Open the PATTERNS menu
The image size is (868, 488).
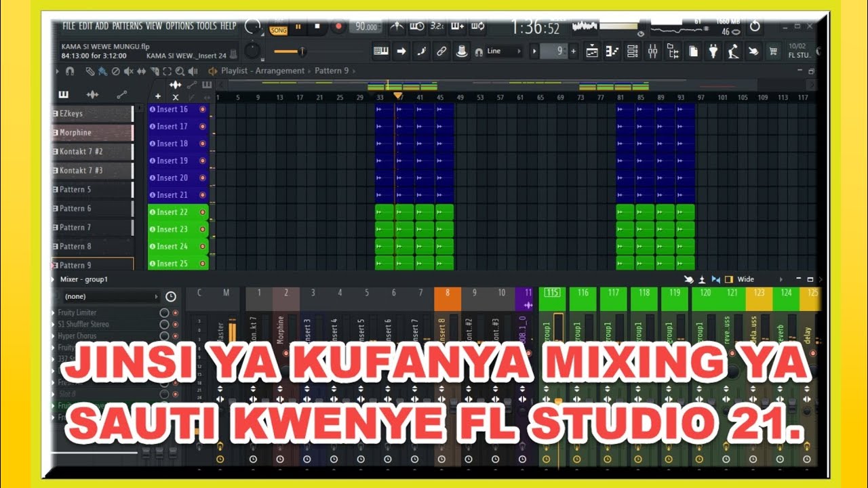coord(127,26)
